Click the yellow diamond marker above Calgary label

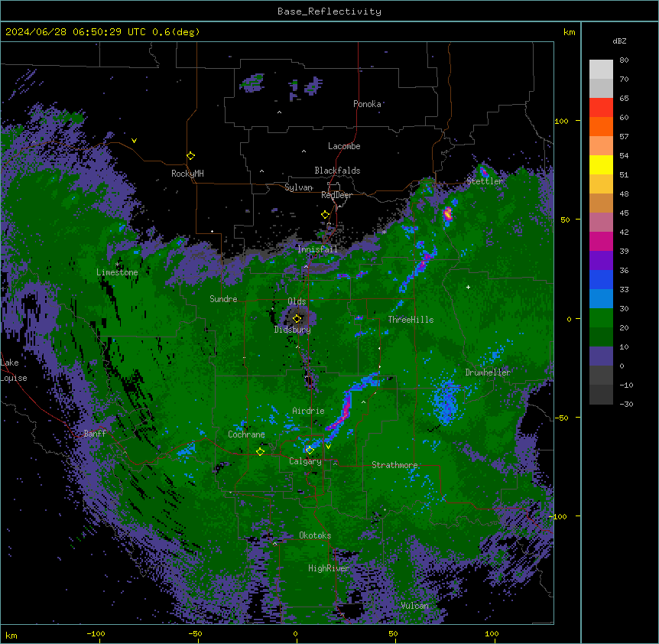pyautogui.click(x=310, y=450)
